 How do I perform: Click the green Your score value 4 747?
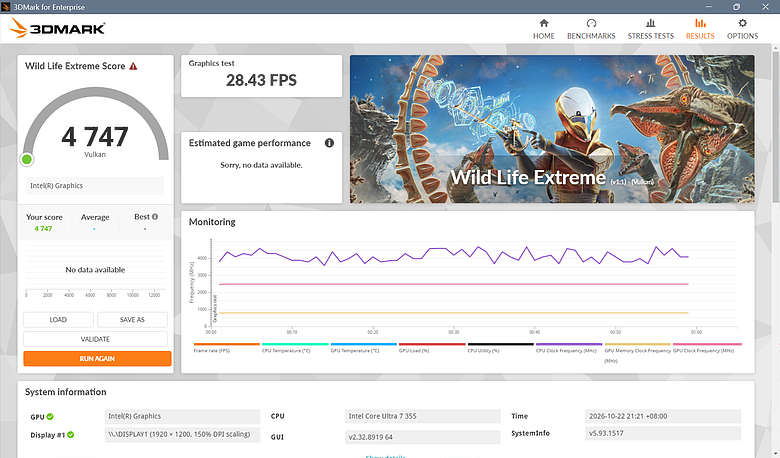tap(43, 229)
